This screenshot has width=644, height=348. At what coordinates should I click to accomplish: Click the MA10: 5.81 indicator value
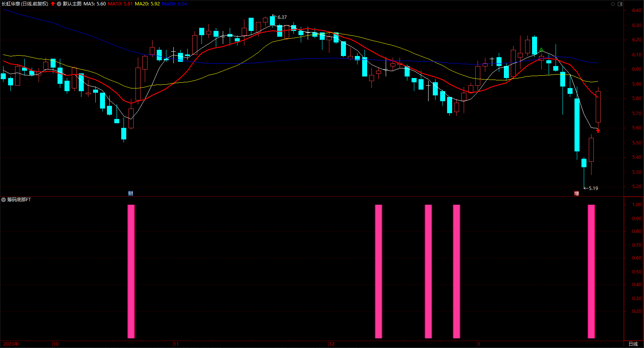pyautogui.click(x=120, y=4)
